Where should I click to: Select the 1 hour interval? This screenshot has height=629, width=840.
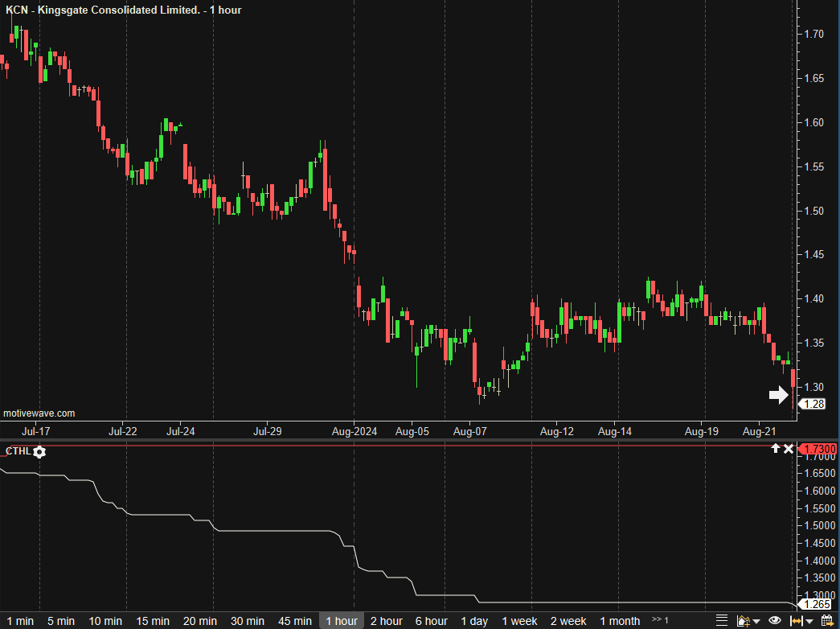342,621
